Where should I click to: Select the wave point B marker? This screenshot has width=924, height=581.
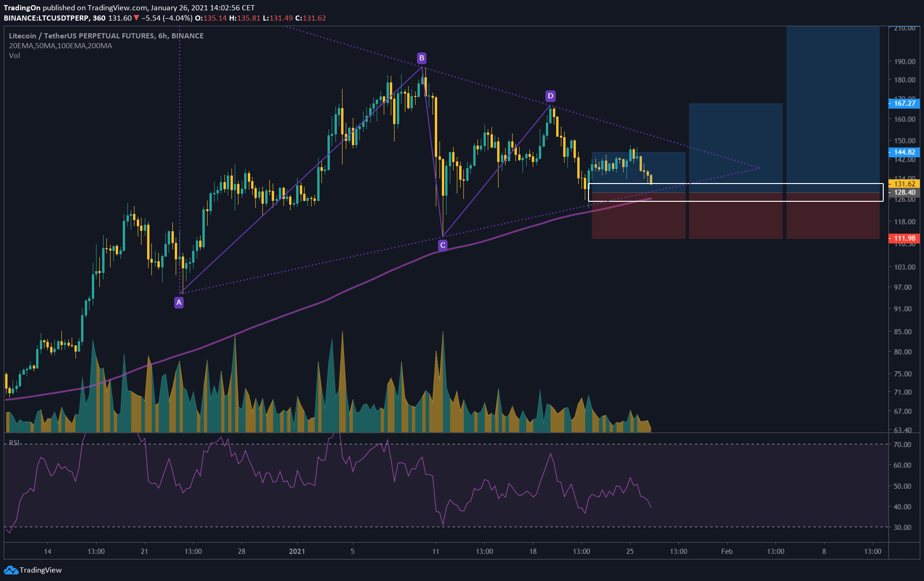click(422, 58)
